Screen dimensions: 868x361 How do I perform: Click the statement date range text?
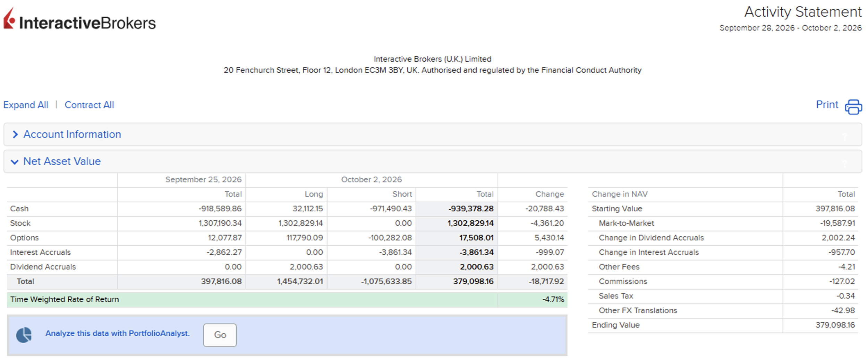[x=791, y=28]
